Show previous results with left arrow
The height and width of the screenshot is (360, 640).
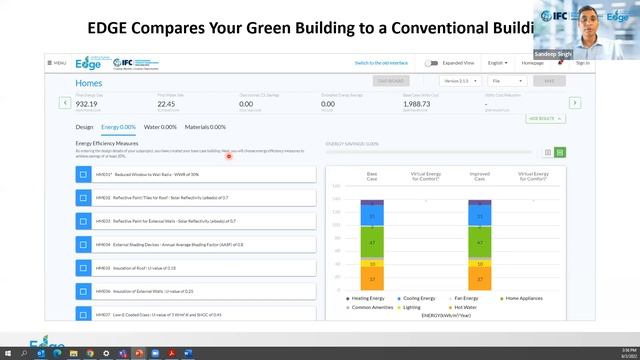(65, 103)
